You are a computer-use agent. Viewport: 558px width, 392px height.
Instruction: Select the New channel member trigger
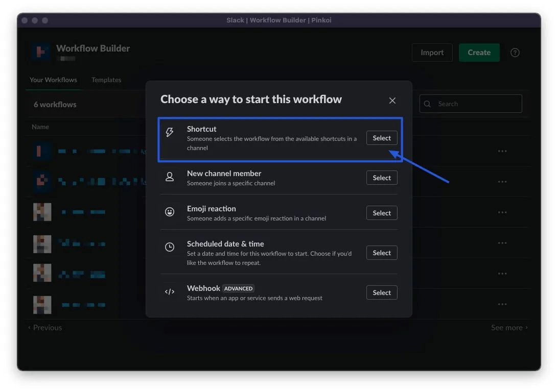tap(382, 178)
